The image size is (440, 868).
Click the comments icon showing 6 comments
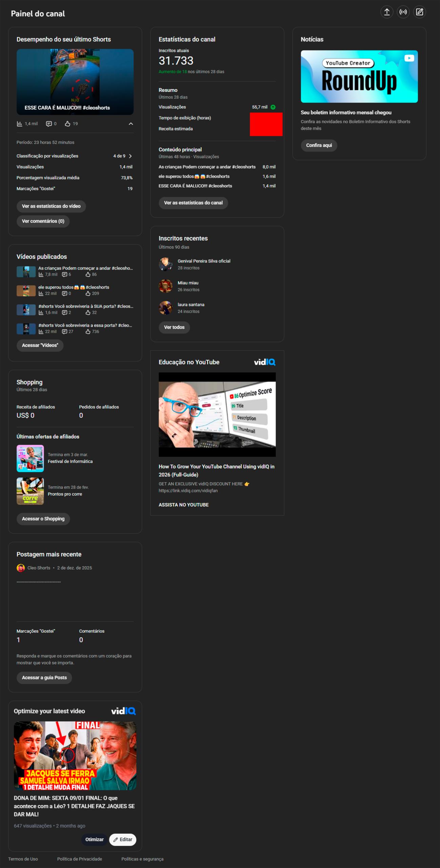coord(64,274)
